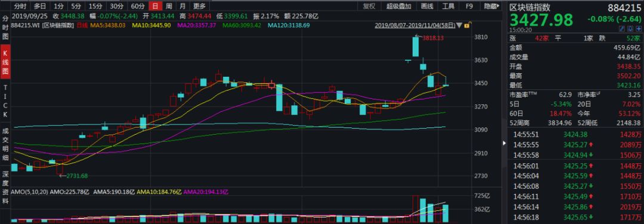Viewport: 644px width, 224px height.
Task: Click the tallest candlestick near 3810
Action: coord(415,47)
